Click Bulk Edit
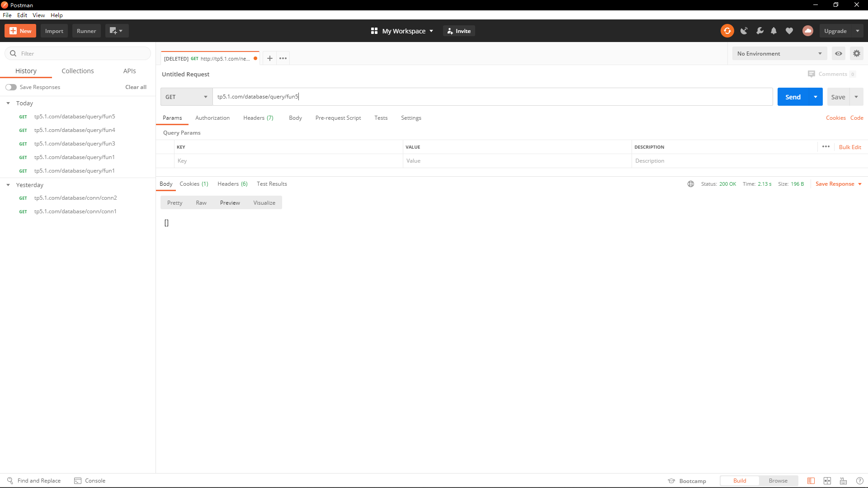This screenshot has width=868, height=488. tap(850, 147)
